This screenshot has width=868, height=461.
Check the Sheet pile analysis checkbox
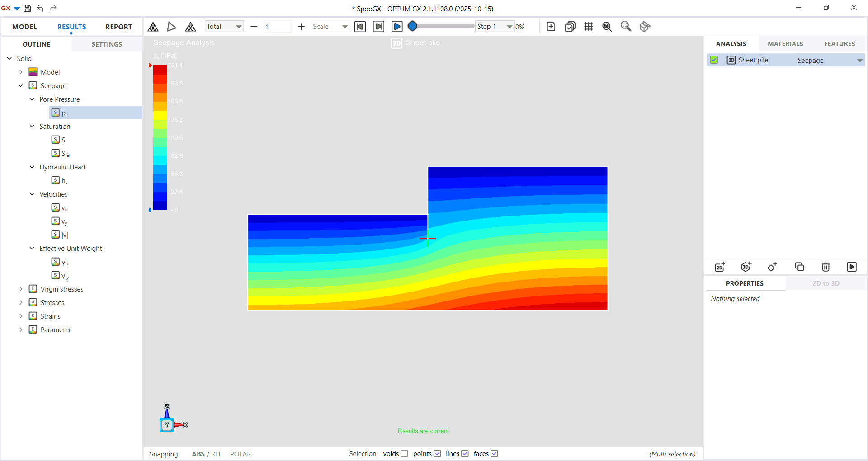point(714,60)
